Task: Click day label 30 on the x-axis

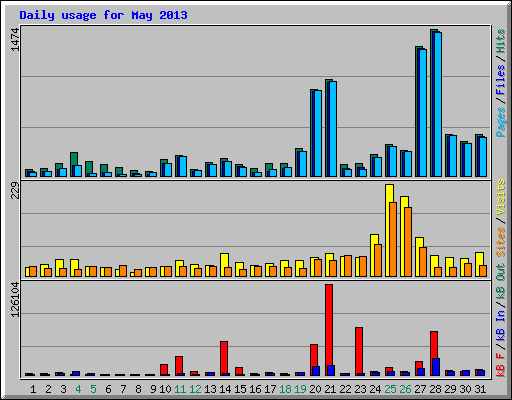Action: pos(465,389)
